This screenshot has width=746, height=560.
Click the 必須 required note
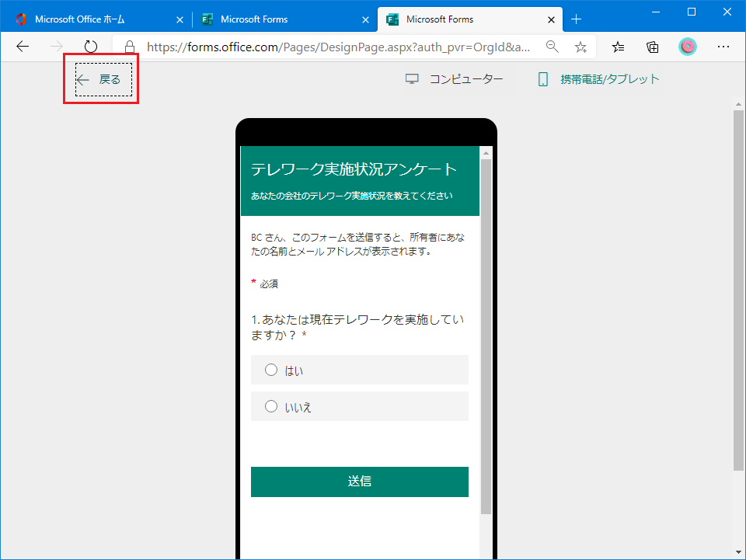click(x=264, y=283)
